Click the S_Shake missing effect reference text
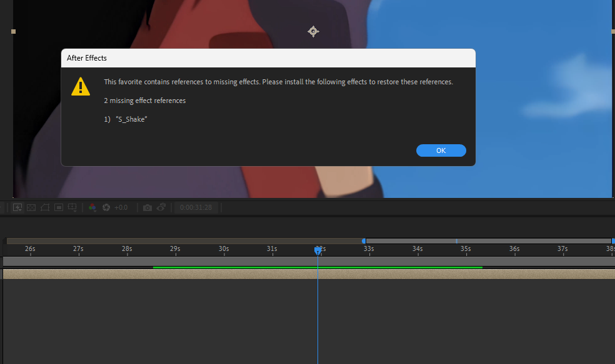The image size is (615, 364). tap(131, 119)
